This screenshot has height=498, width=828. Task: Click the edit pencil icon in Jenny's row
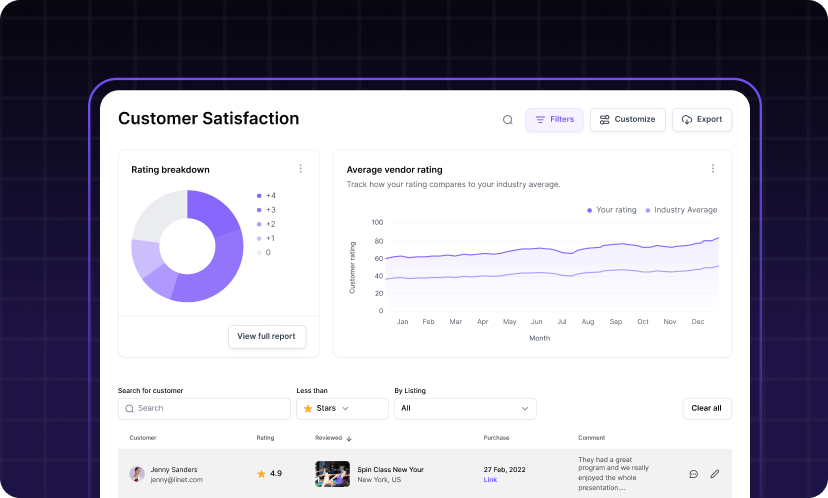pos(715,474)
